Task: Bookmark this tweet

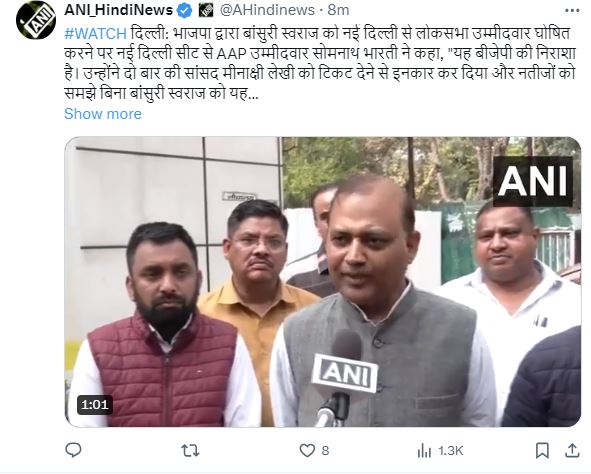Action: coord(542,450)
